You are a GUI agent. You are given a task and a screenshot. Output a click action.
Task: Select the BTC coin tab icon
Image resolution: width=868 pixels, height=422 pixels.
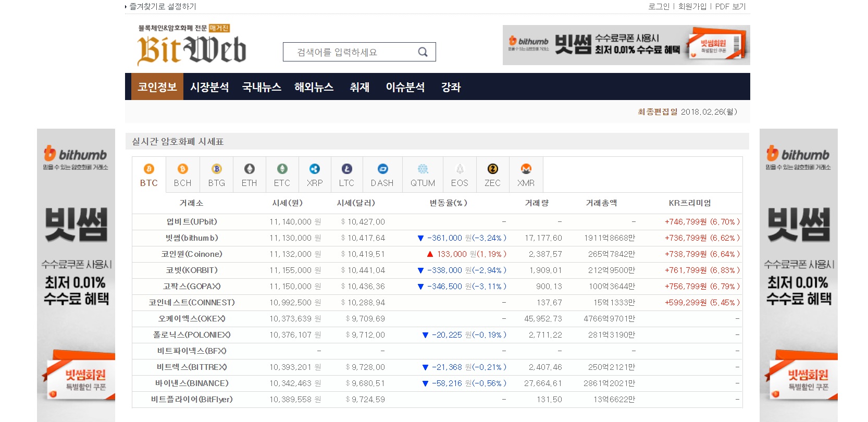pos(149,169)
